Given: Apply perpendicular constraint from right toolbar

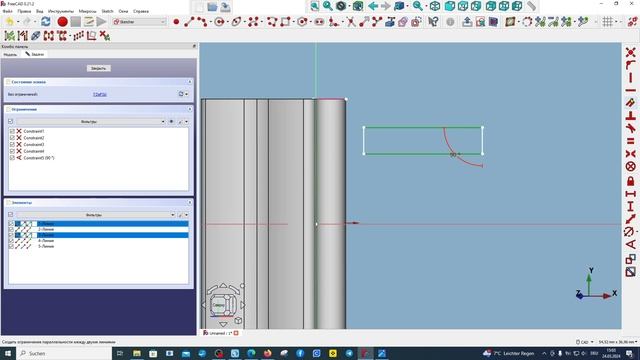Looking at the screenshot, I should pos(631,116).
